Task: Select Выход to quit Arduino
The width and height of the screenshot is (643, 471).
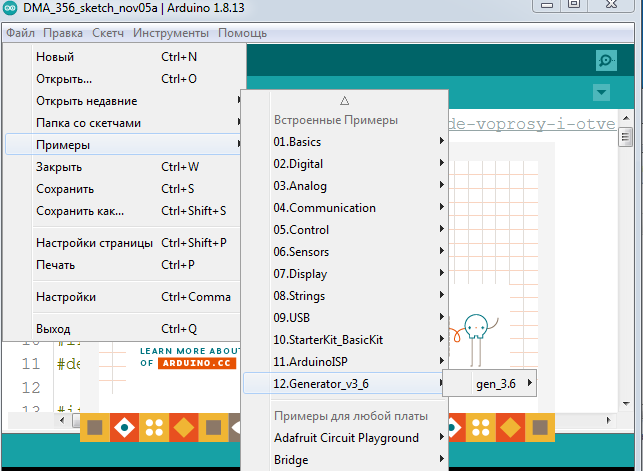Action: point(53,329)
